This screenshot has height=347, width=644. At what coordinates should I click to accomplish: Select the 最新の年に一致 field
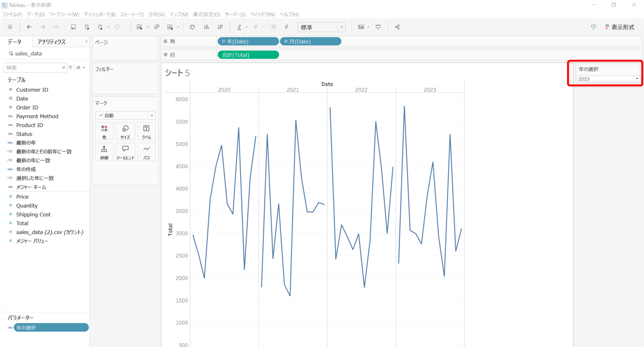33,160
